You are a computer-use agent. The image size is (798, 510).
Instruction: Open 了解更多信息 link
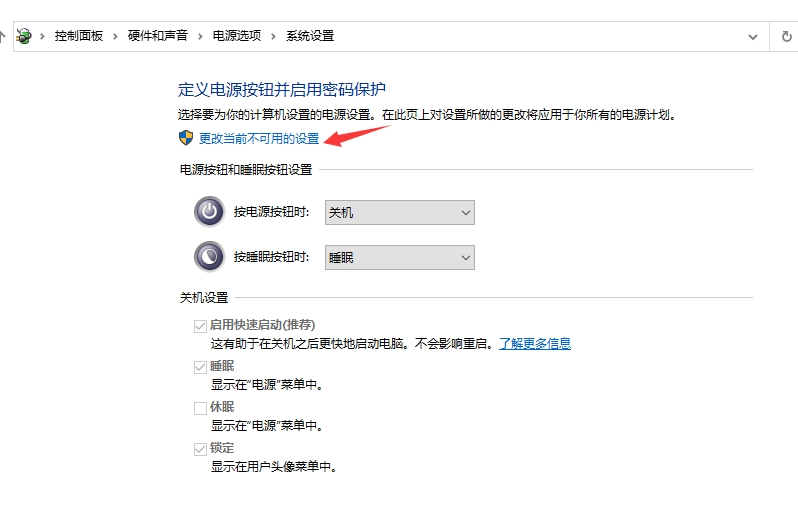[x=535, y=343]
